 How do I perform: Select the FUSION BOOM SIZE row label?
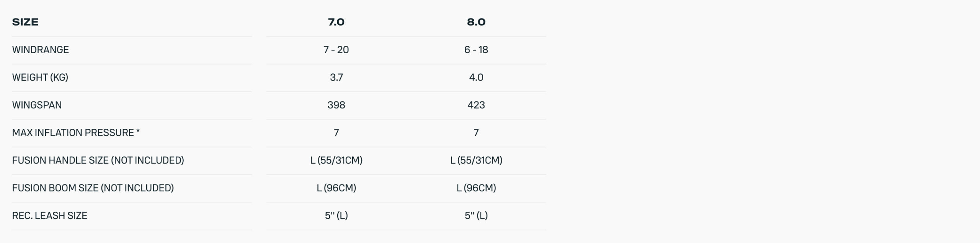click(93, 188)
